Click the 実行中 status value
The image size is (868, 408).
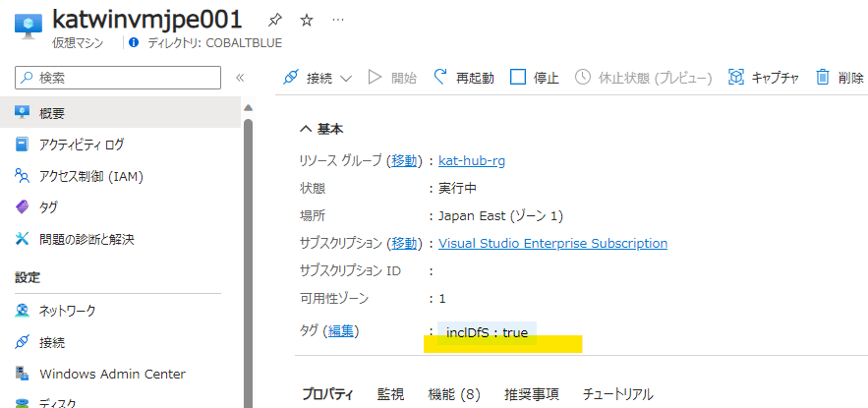(x=458, y=188)
